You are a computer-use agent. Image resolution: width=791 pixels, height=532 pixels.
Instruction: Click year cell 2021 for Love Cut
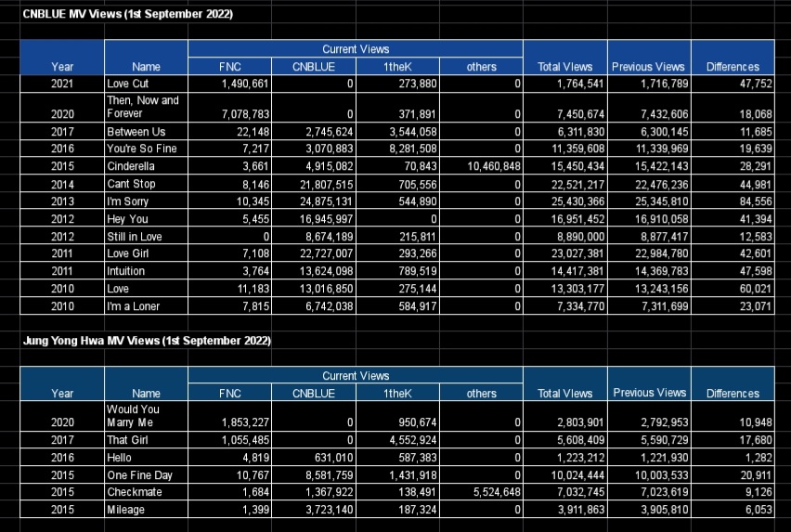[62, 84]
